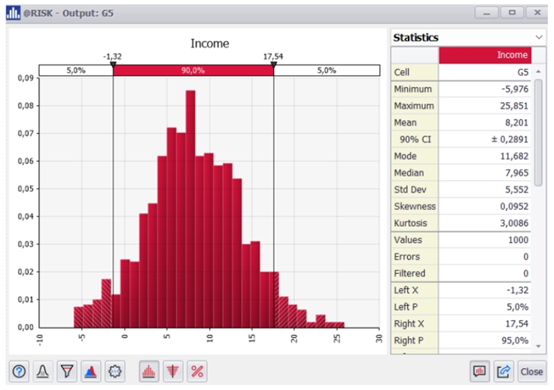
Task: Maximize the @RISK output window
Action: click(512, 13)
